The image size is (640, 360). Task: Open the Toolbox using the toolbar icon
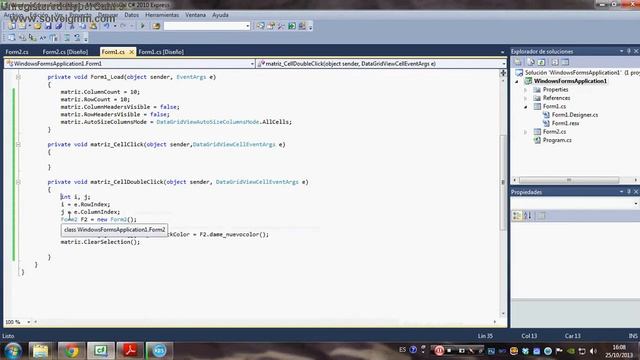[281, 26]
